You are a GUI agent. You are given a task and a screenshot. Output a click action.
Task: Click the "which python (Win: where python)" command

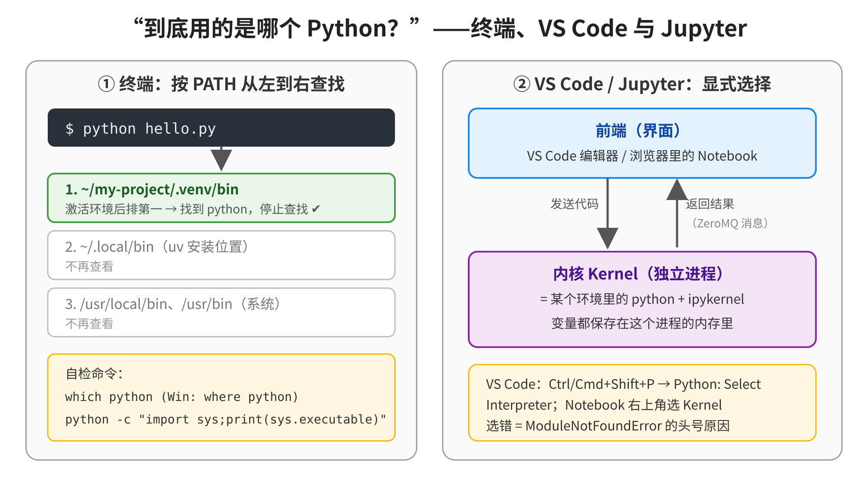pyautogui.click(x=182, y=397)
